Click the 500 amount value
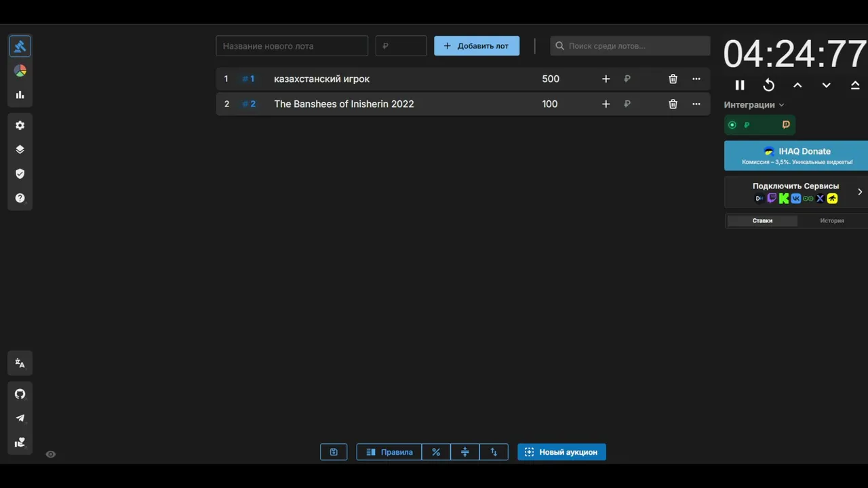Viewport: 868px width, 488px height. [551, 79]
